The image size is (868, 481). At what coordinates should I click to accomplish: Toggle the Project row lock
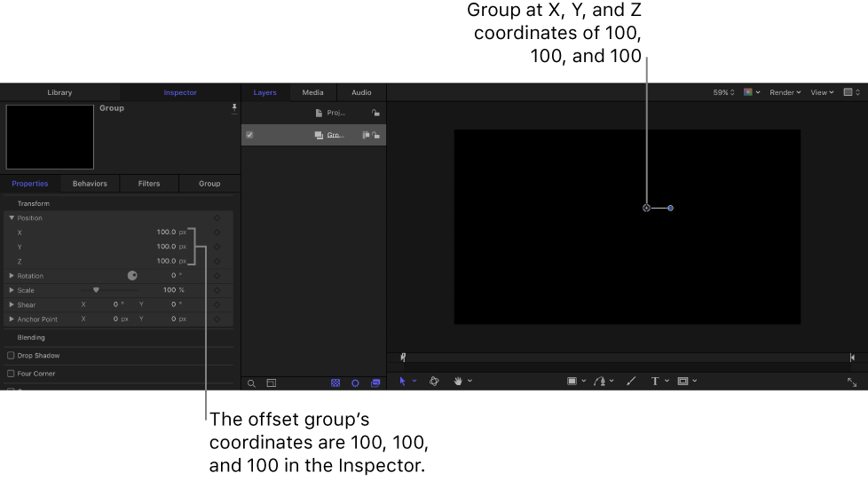[376, 113]
